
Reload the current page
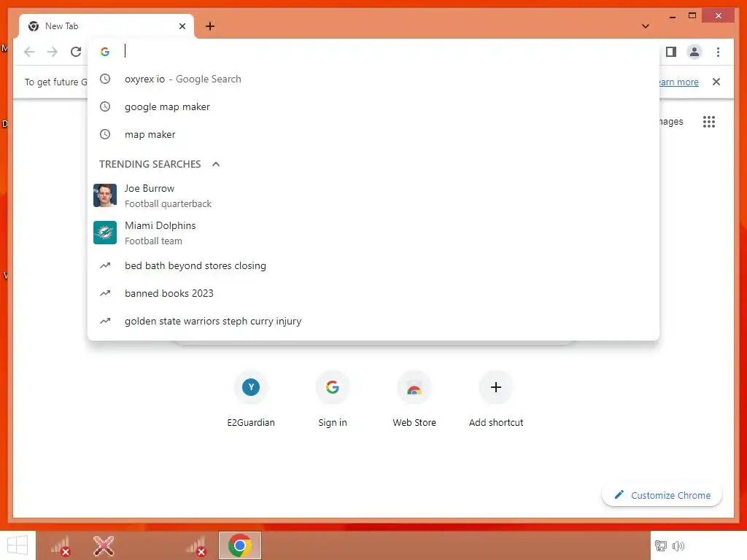[x=76, y=52]
